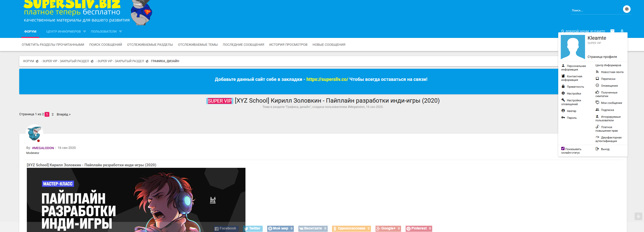Click the RSS icon beside Новостная лента
This screenshot has width=644, height=232.
pos(597,72)
